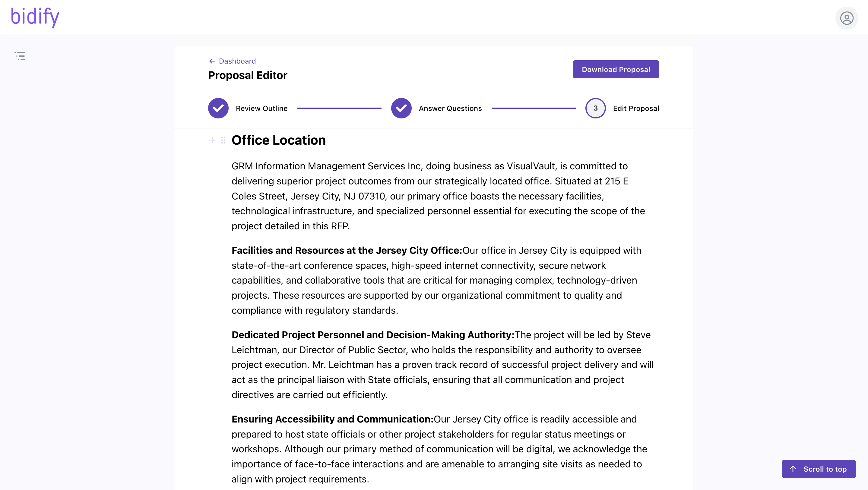Select the step 3 circle

[595, 108]
